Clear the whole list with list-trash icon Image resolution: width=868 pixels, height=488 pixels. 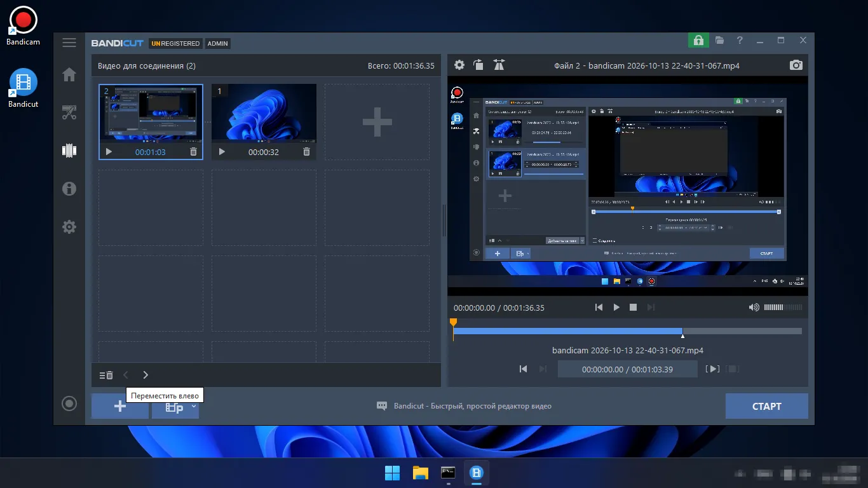pos(106,375)
